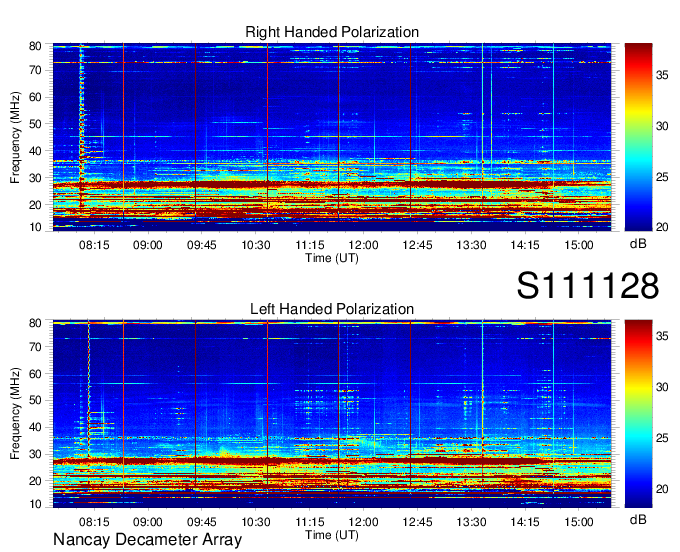Click the "Nancay Decameter Array" caption
680x552 pixels.
pyautogui.click(x=147, y=540)
